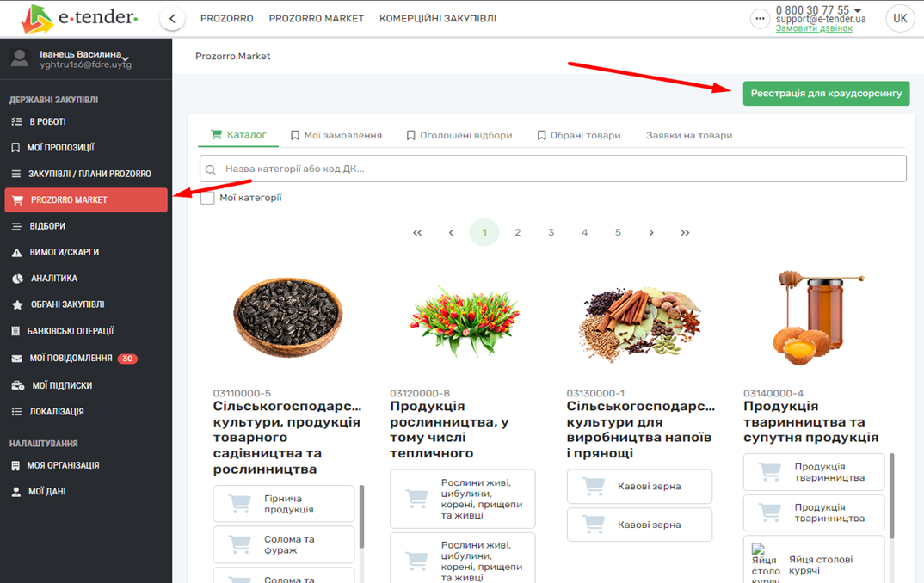924x583 pixels.
Task: Click the МОЯ ОРГАНІЗАЦІЯ building icon
Action: [15, 466]
